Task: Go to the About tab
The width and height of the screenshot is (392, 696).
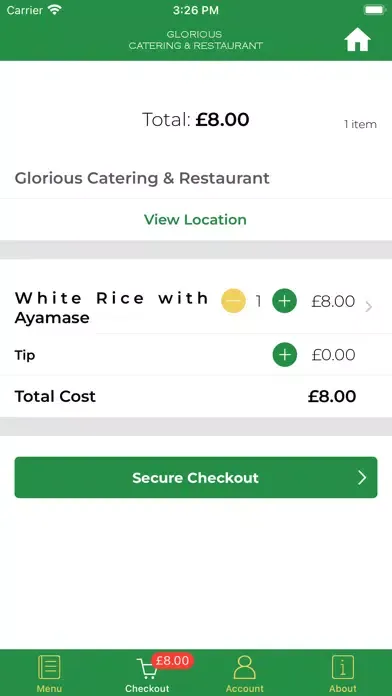Action: point(343,673)
